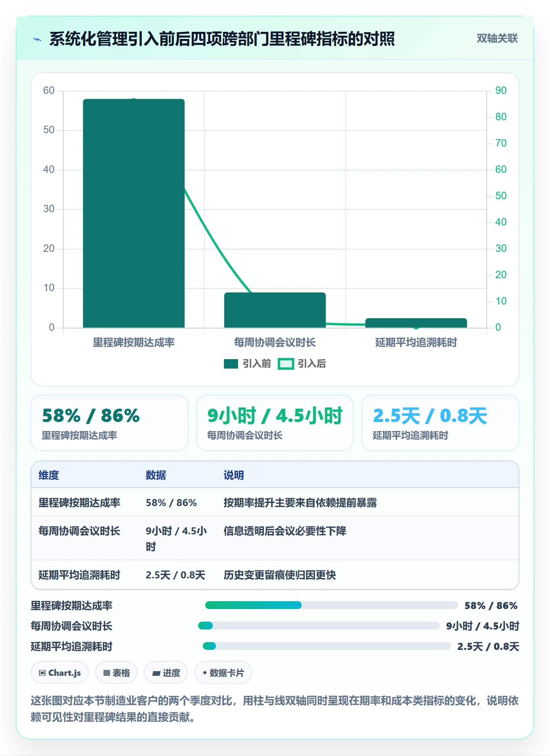Click the lightning bolt icon beside the title

coord(37,39)
